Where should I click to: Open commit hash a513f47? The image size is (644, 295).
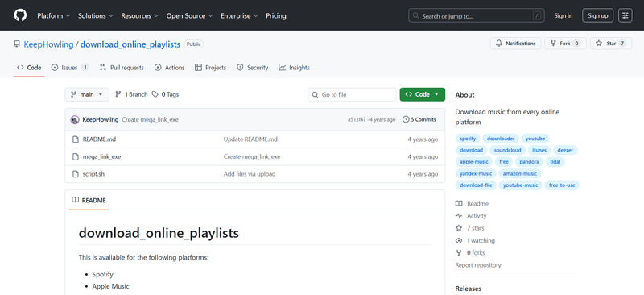[x=356, y=120]
